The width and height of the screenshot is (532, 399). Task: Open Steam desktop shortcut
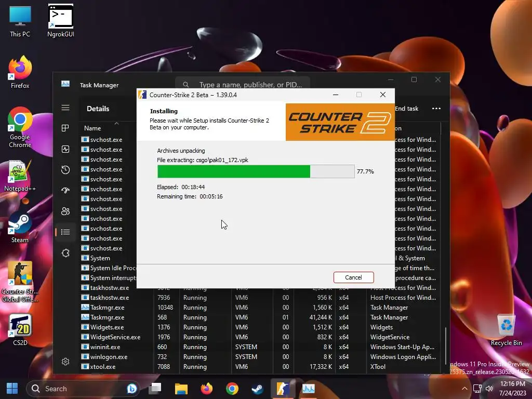[20, 228]
